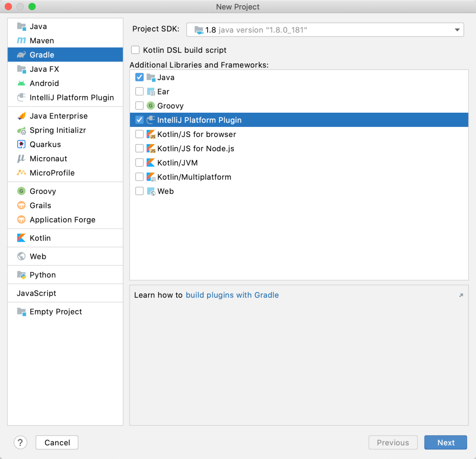Select the Micronaut mu icon
Screen dimensions: 476x459
pos(21,159)
